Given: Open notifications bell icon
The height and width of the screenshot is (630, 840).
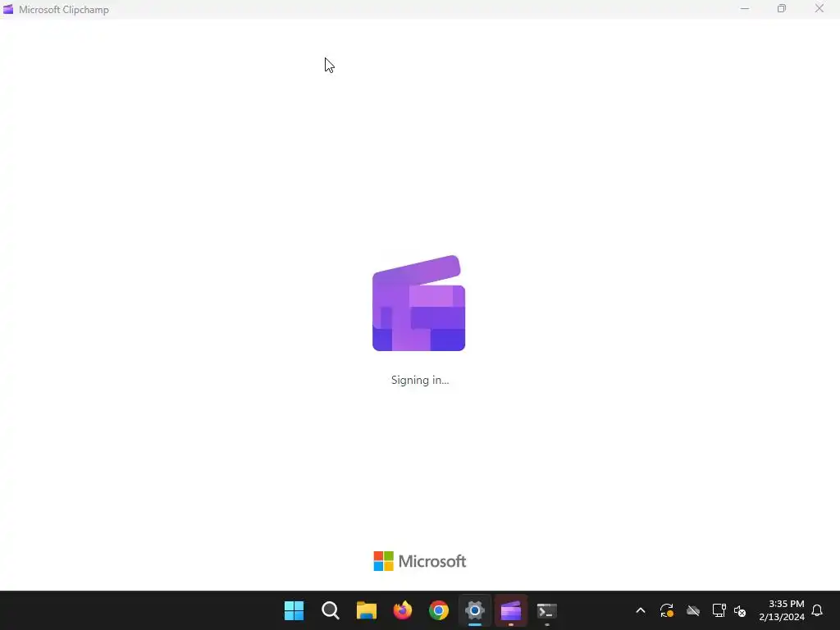Looking at the screenshot, I should coord(817,610).
